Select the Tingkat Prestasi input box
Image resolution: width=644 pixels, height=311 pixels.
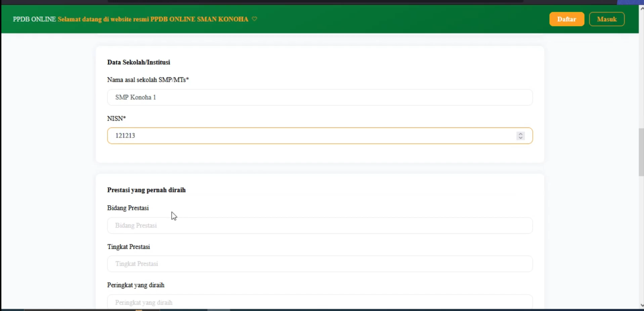320,264
